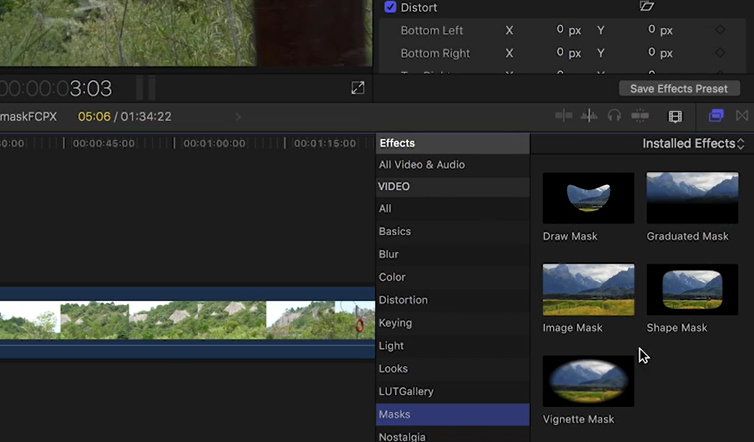
Task: Toggle the Effects browser icon
Action: point(716,116)
